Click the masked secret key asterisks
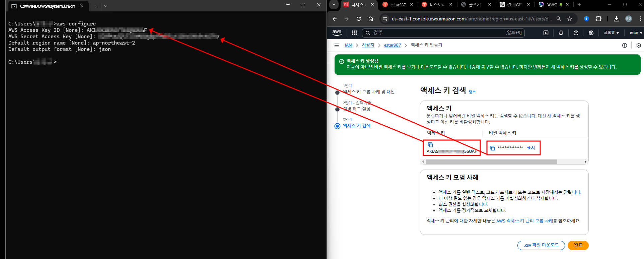This screenshot has height=259, width=644. click(510, 148)
